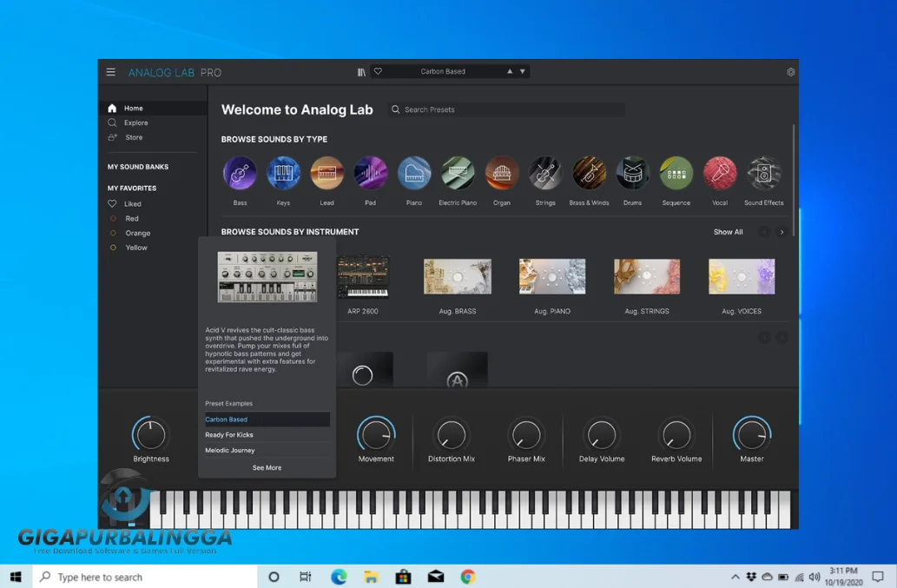This screenshot has width=897, height=588.
Task: Click Show All instruments link
Action: tap(728, 232)
